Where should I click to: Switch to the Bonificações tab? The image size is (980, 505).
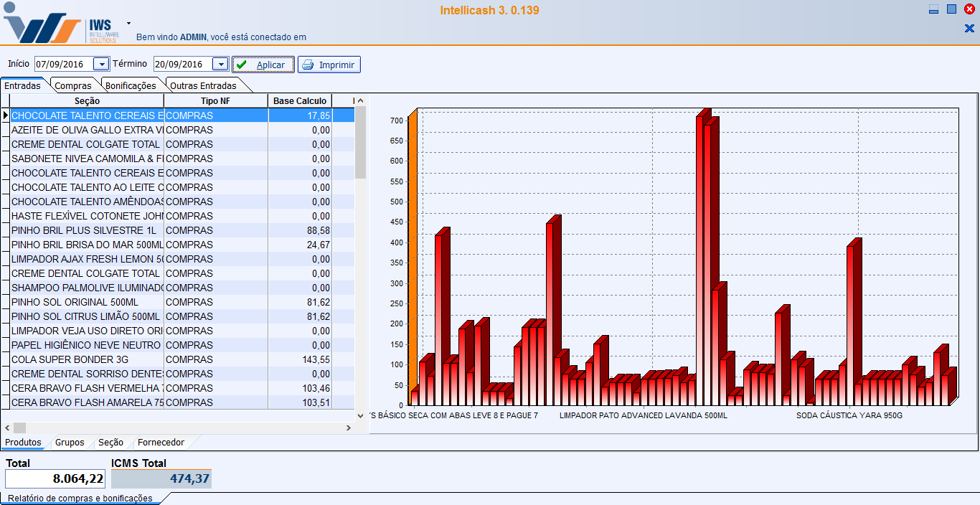click(x=131, y=85)
